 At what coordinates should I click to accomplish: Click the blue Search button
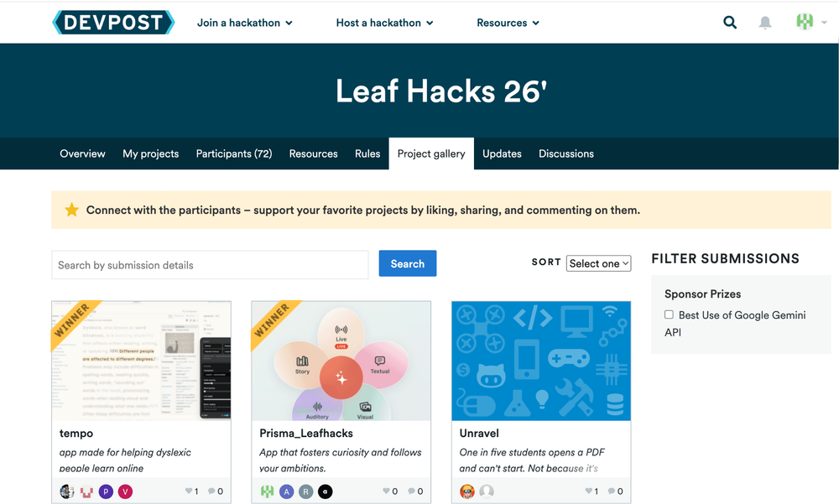408,263
